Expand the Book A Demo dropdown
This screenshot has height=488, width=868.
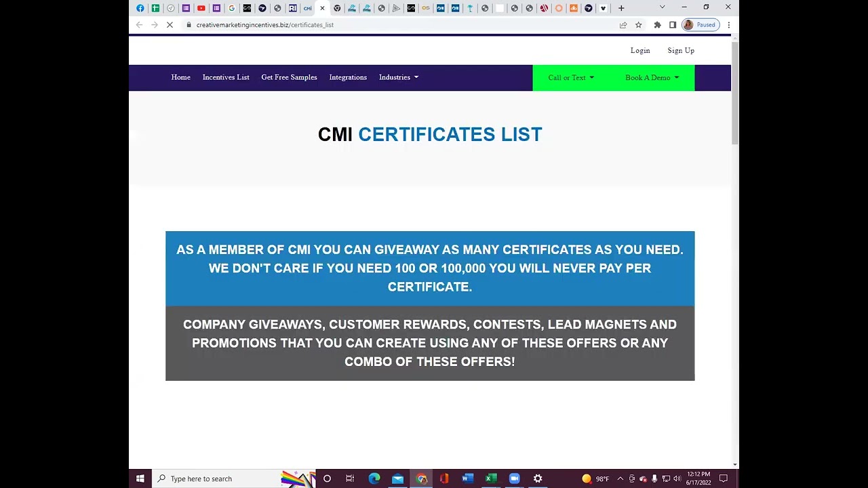652,78
